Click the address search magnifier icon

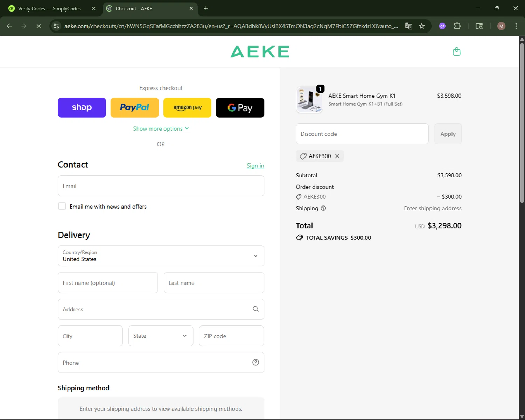[x=255, y=309]
